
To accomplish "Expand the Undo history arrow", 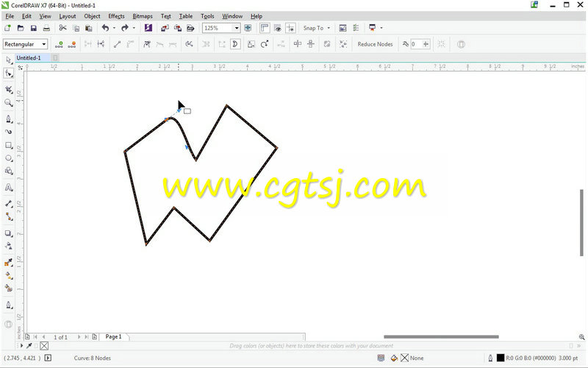I will pyautogui.click(x=114, y=28).
